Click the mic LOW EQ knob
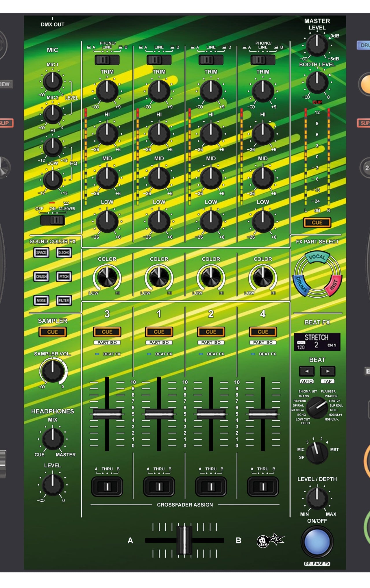370x588 pixels. tap(53, 180)
